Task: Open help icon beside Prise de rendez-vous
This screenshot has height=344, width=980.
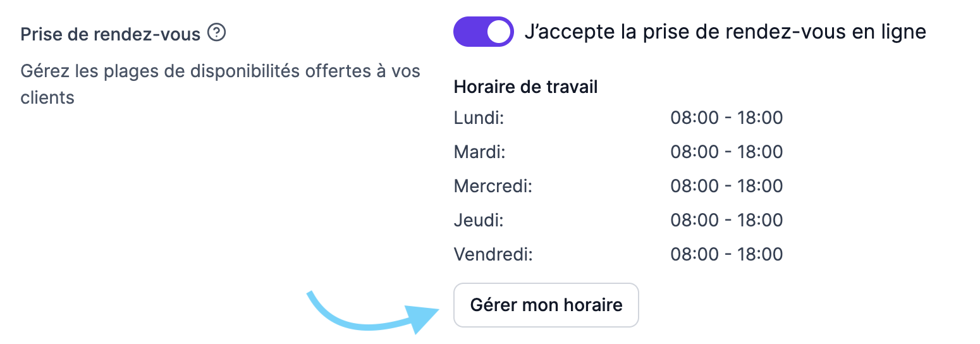Action: click(217, 32)
